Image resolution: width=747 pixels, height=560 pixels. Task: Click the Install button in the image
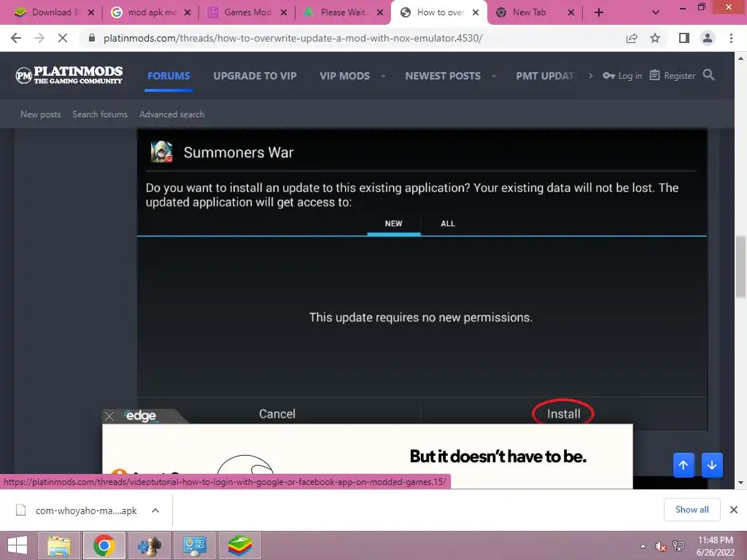564,413
